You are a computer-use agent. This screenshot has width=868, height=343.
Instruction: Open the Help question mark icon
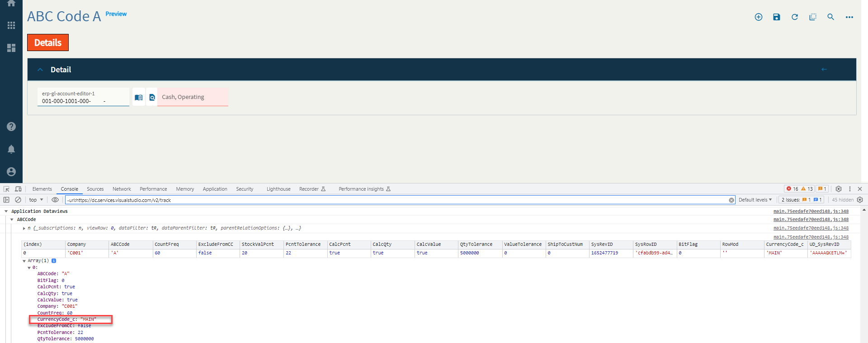pyautogui.click(x=11, y=127)
